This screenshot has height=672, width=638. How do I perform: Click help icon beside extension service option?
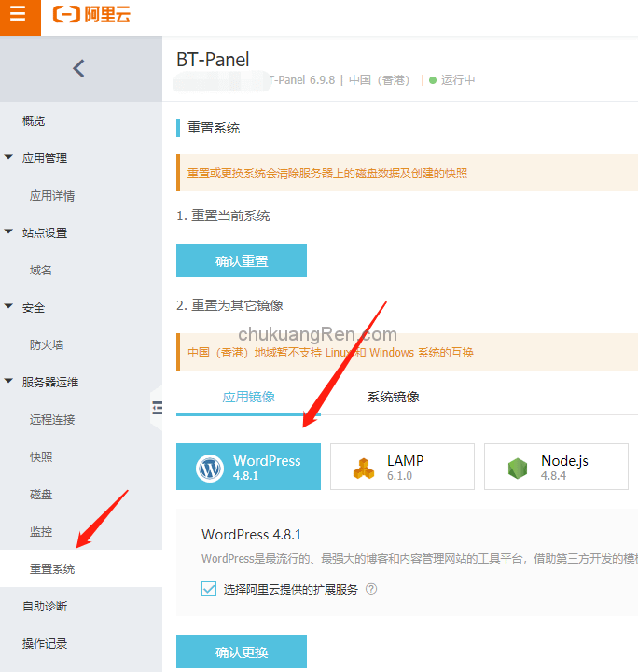click(x=371, y=589)
